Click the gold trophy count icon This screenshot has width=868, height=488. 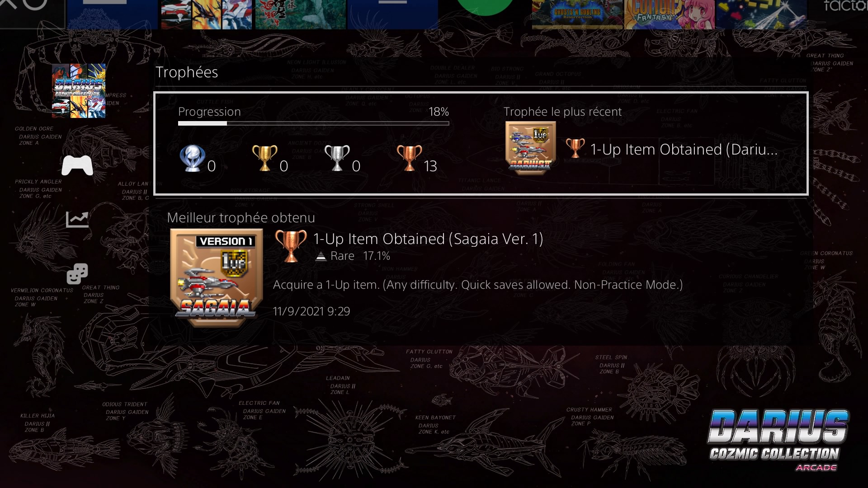pos(265,158)
